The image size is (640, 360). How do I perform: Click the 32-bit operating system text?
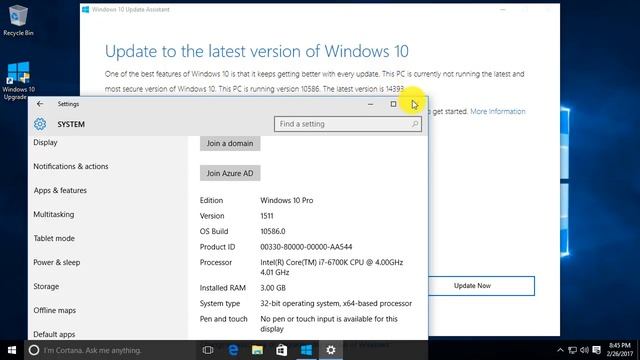(336, 304)
